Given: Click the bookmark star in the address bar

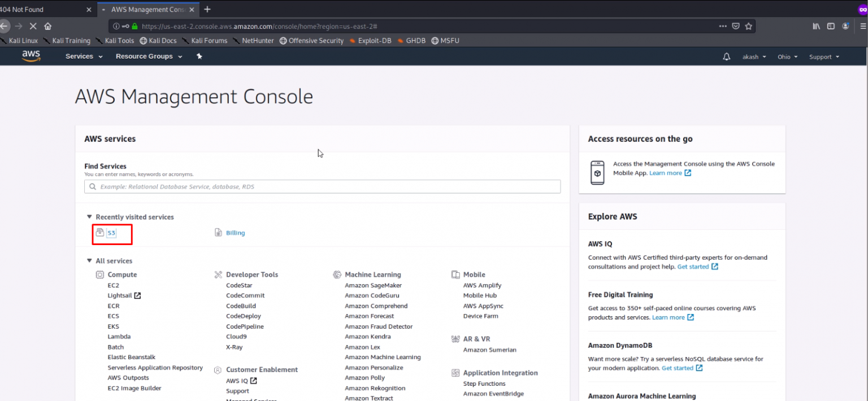Looking at the screenshot, I should pyautogui.click(x=749, y=26).
